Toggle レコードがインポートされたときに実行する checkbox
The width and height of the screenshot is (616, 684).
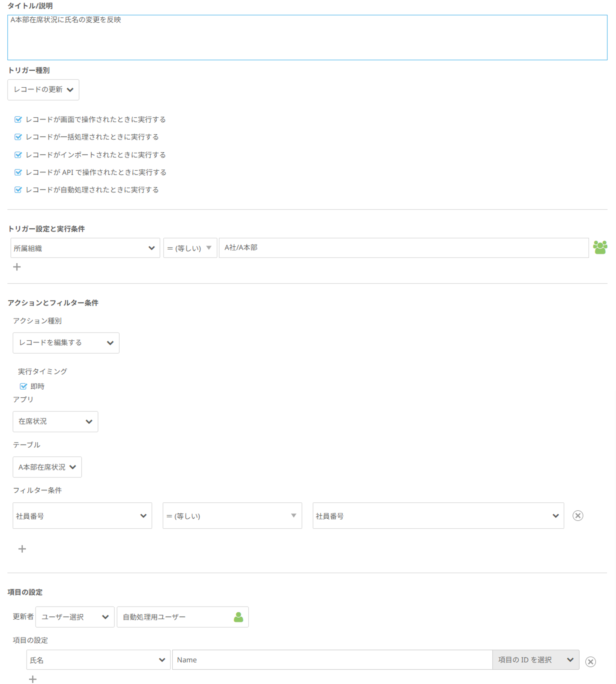pos(18,155)
